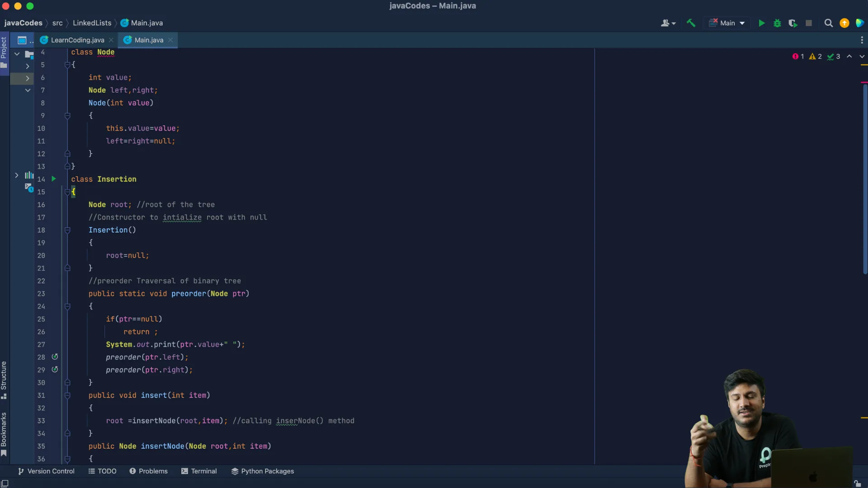The height and width of the screenshot is (488, 868).
Task: Click the LinkedLists breadcrumb
Action: 92,23
